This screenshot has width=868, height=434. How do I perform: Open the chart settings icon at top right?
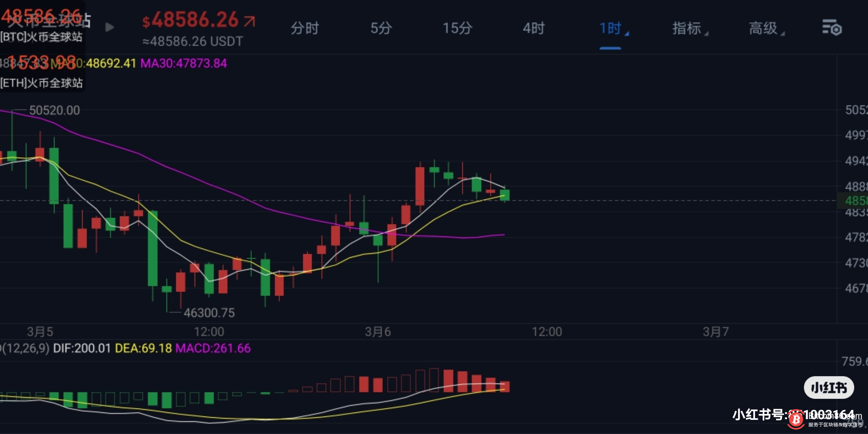coord(832,28)
